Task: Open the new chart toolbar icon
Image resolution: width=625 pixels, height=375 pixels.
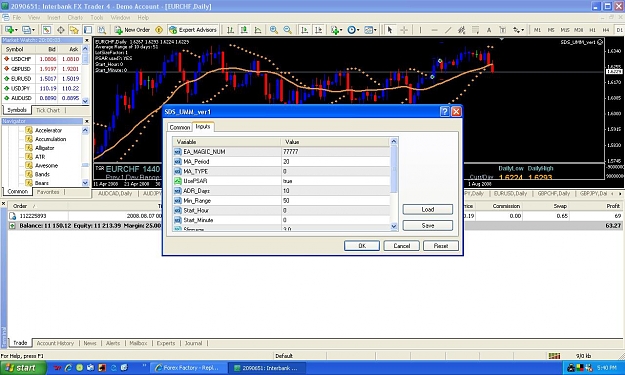Action: [x=10, y=30]
